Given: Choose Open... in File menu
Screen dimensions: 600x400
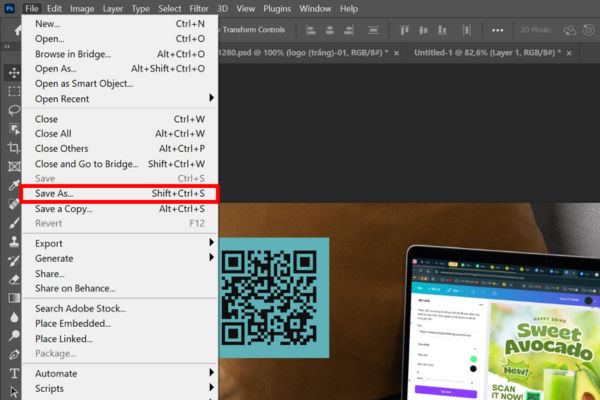Looking at the screenshot, I should (120, 39).
